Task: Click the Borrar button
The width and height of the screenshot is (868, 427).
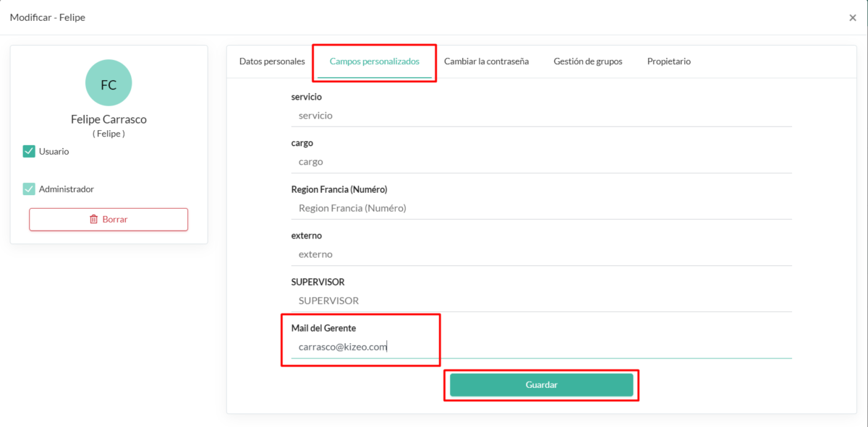Action: 109,219
